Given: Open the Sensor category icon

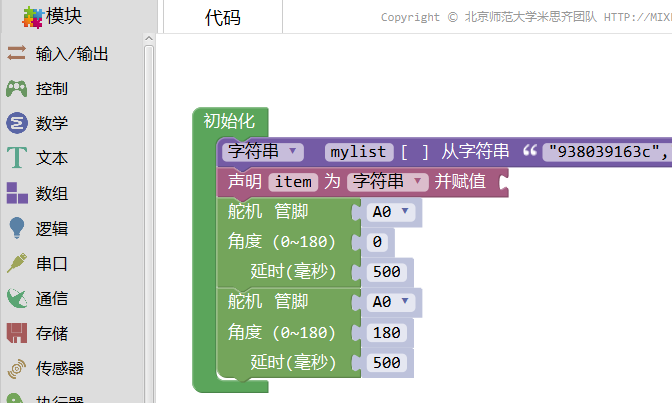Looking at the screenshot, I should [17, 368].
